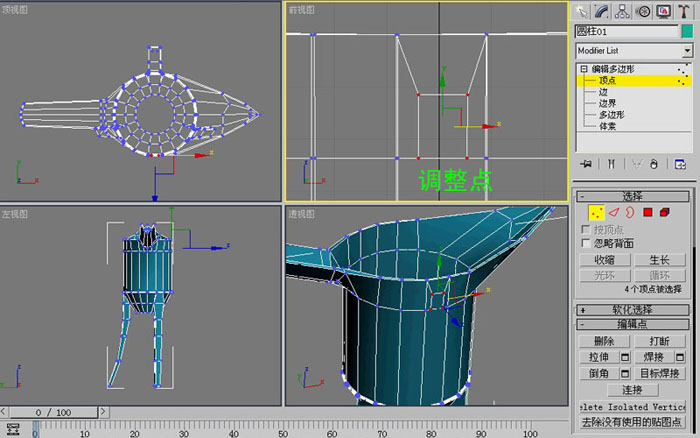This screenshot has width=700, height=438.
Task: Open 拉伸 settings box button
Action: 625,357
